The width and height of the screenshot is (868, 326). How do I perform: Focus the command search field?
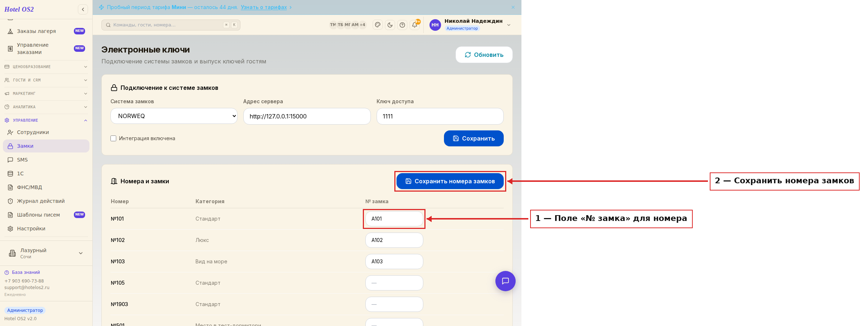pos(171,25)
